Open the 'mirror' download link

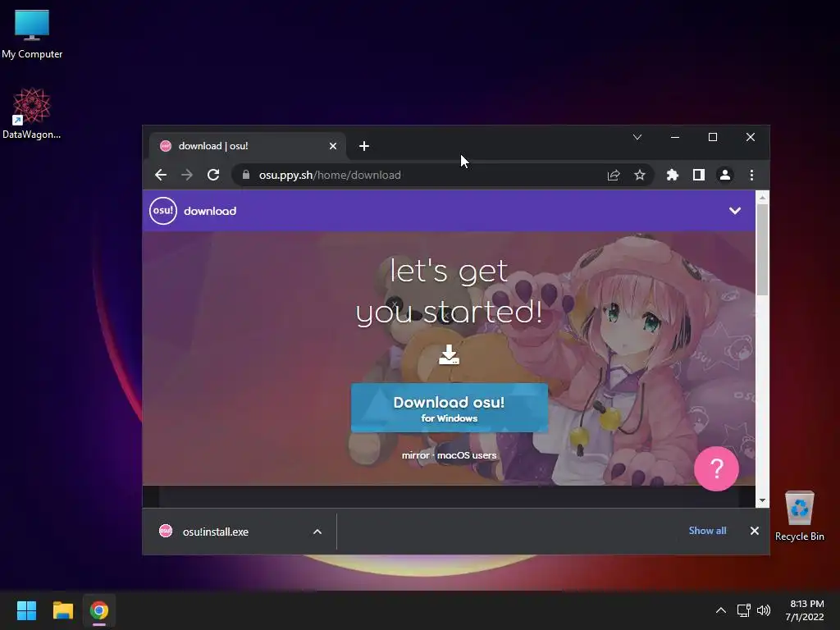coord(416,455)
